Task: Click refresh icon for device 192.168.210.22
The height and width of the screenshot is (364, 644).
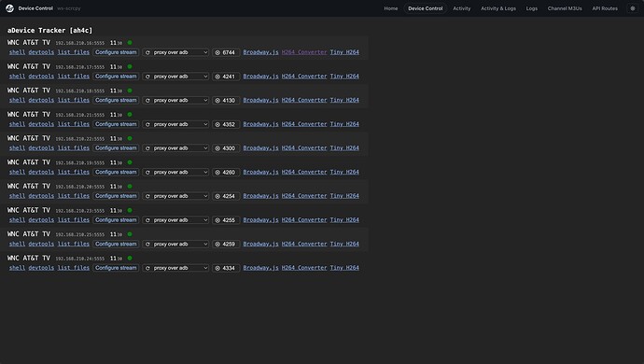Action: coord(147,148)
